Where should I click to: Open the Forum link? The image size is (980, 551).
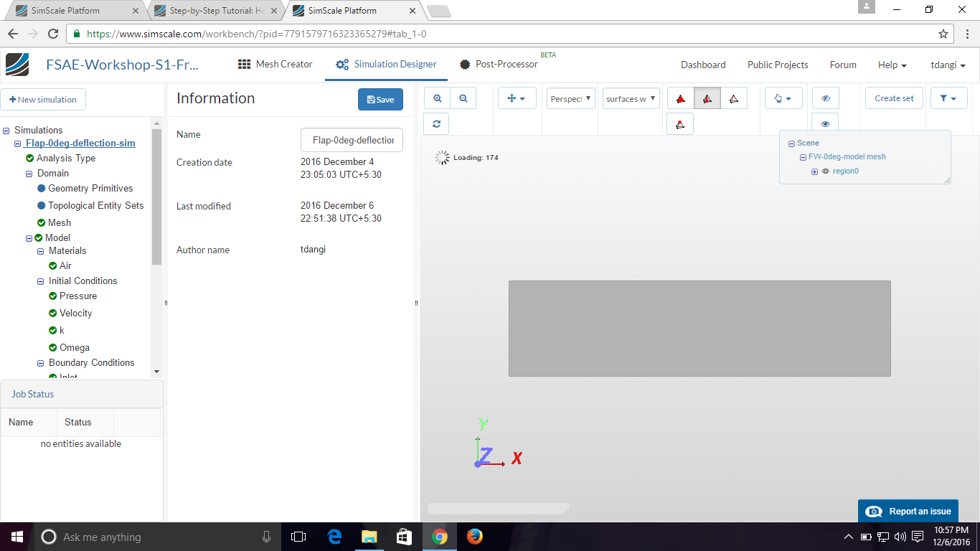843,65
